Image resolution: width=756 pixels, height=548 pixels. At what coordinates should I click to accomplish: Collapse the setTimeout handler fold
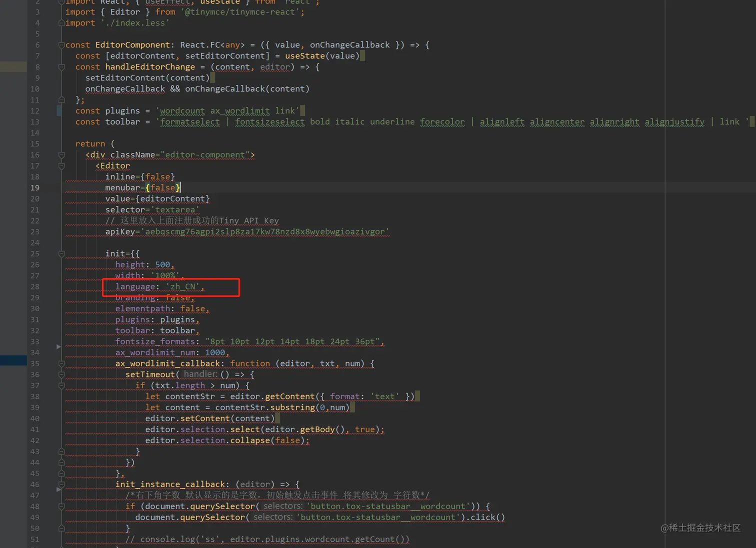coord(61,374)
